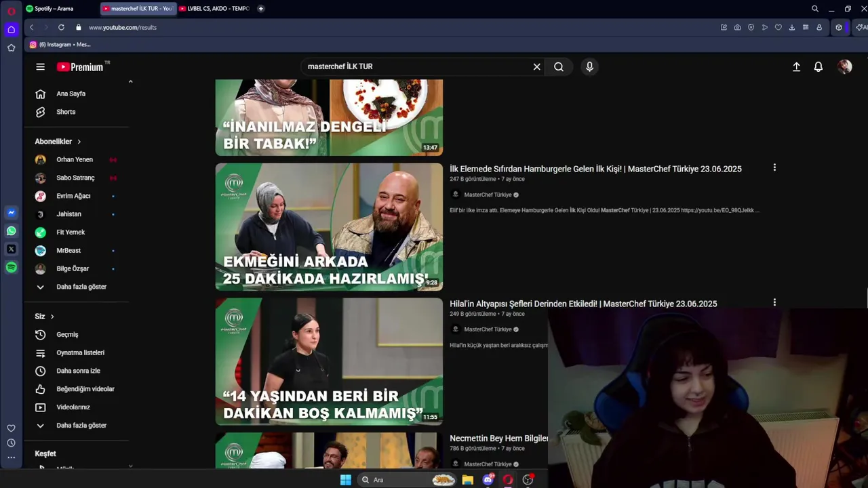
Task: Open File Explorer from the taskbar
Action: [467, 480]
